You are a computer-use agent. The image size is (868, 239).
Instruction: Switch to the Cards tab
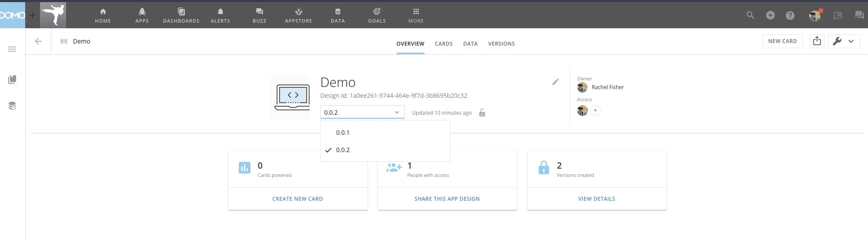point(444,44)
